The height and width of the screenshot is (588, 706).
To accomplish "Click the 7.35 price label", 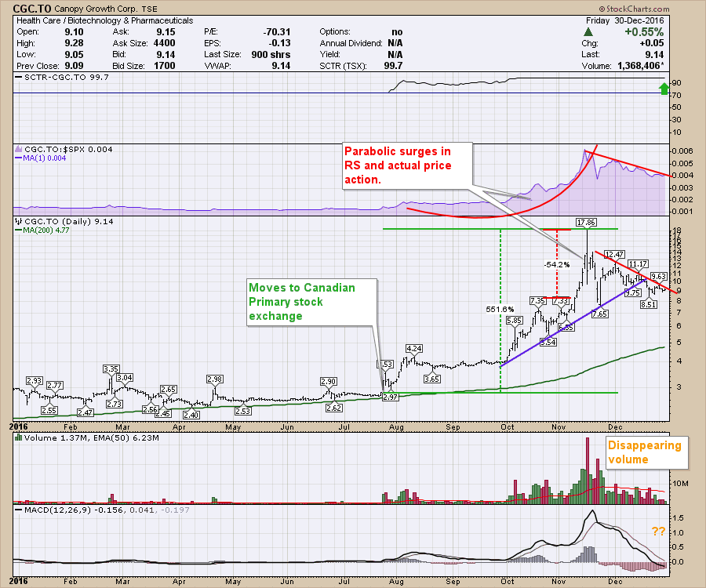I will [538, 301].
